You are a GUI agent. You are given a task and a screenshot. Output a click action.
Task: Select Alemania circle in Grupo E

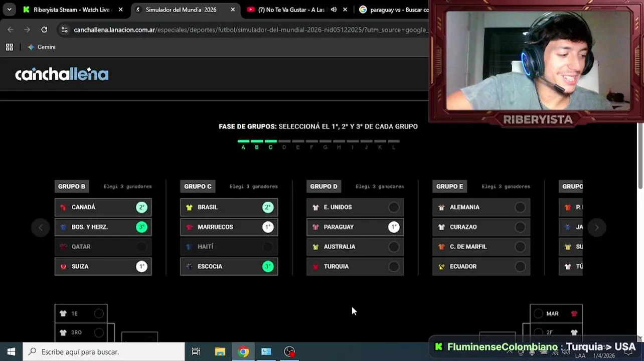[520, 207]
